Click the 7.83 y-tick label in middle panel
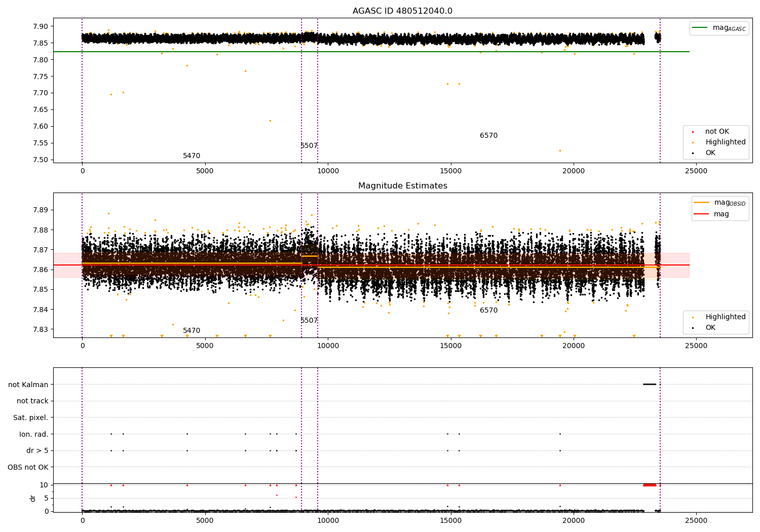Image resolution: width=760 pixels, height=532 pixels. click(x=41, y=329)
